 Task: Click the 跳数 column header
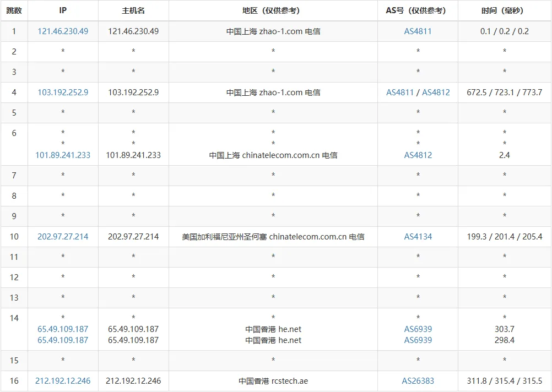click(x=13, y=10)
